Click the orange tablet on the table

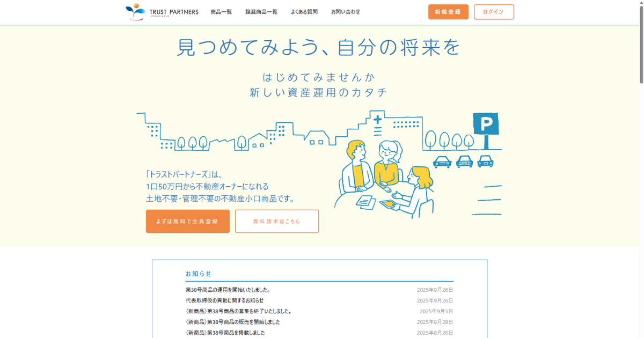(x=387, y=204)
